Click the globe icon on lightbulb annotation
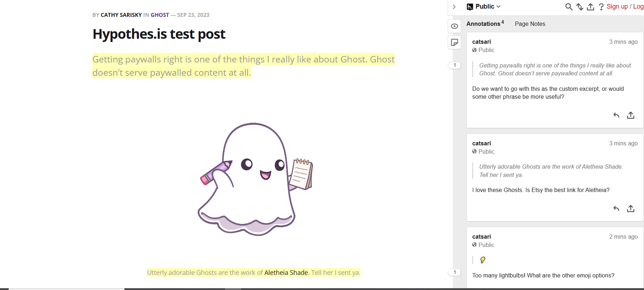This screenshot has height=290, width=644. [x=475, y=245]
